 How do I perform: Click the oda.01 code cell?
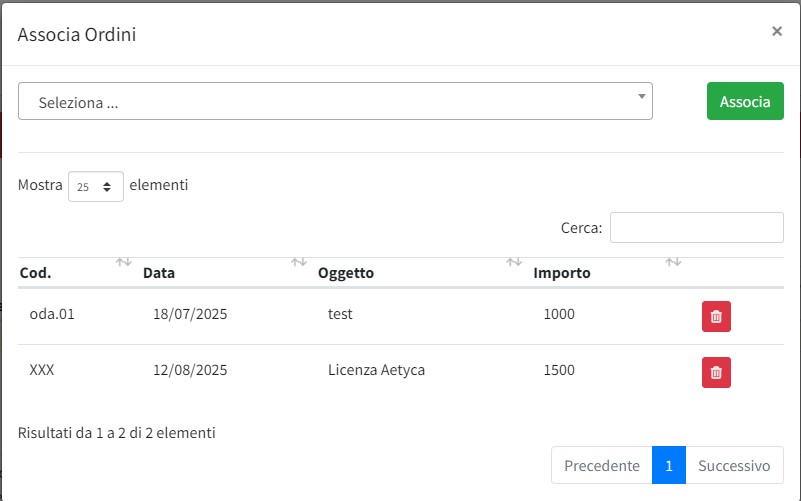tap(52, 314)
